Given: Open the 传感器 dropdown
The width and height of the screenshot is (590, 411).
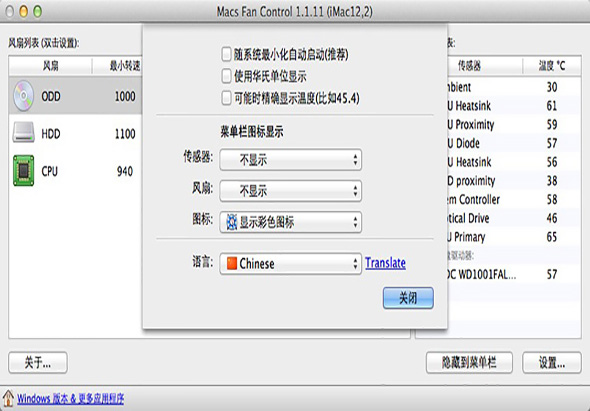Looking at the screenshot, I should tap(290, 160).
